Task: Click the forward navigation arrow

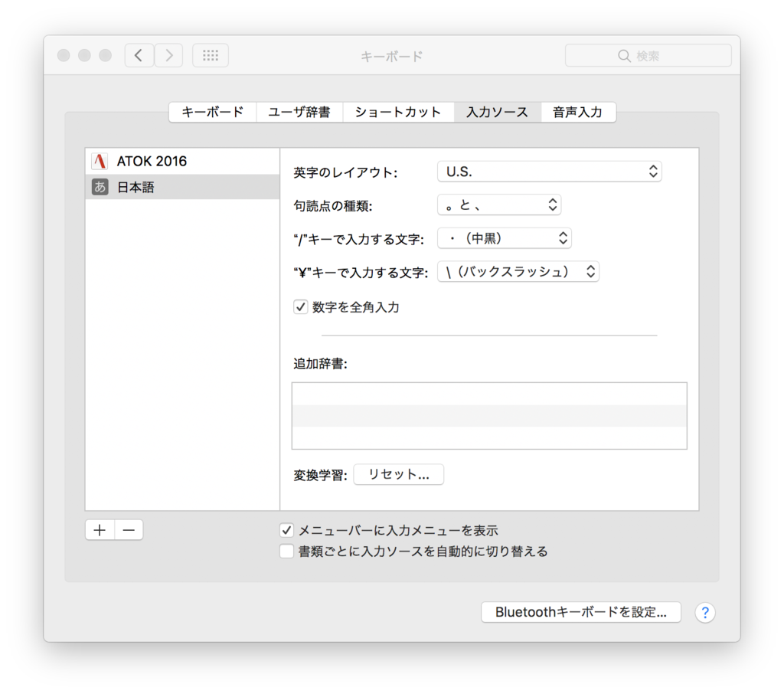Action: [168, 55]
